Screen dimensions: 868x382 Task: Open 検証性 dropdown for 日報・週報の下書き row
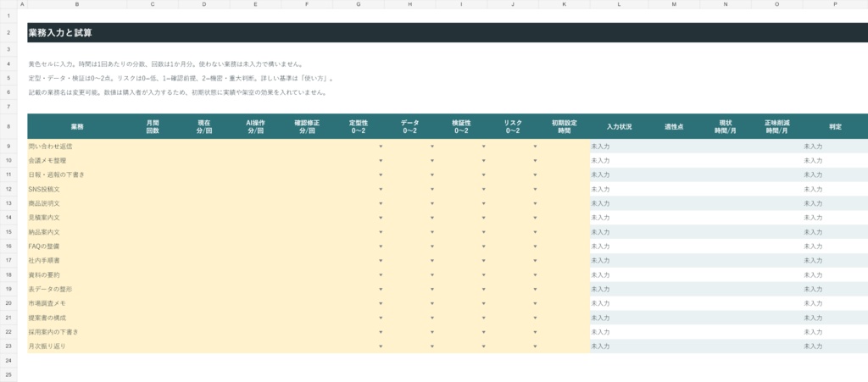click(x=483, y=174)
